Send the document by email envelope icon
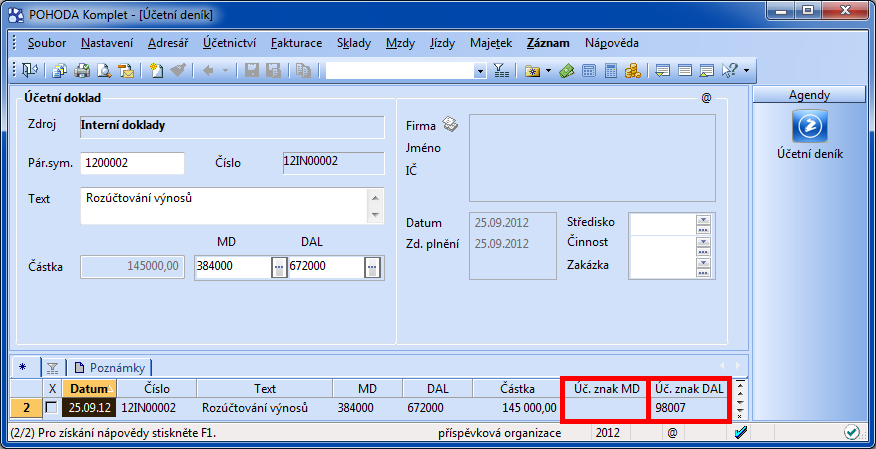This screenshot has width=876, height=449. (x=126, y=71)
